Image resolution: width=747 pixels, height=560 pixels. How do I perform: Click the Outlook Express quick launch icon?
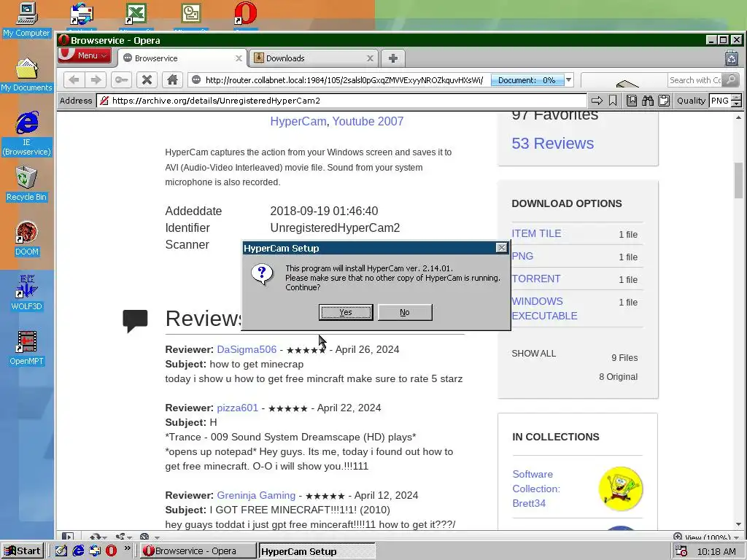pyautogui.click(x=95, y=551)
